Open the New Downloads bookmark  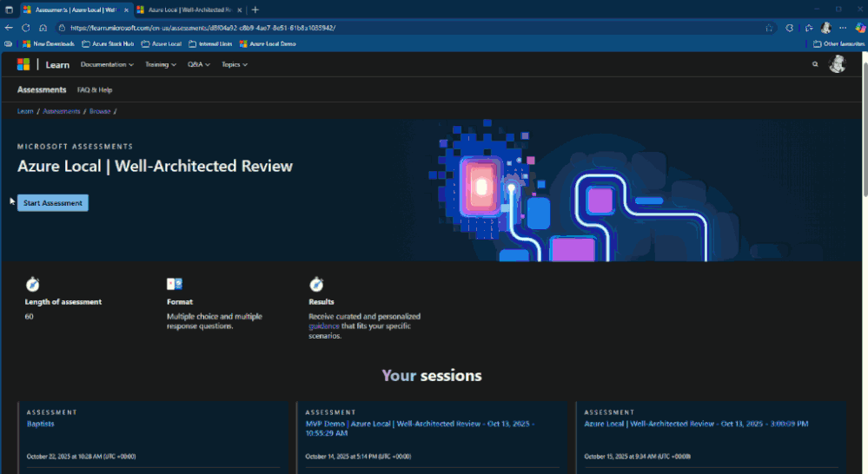coord(48,43)
